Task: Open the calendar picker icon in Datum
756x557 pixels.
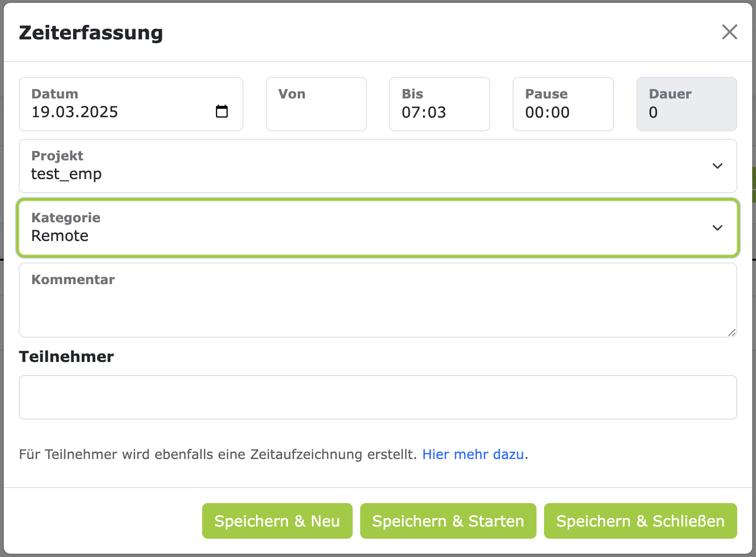Action: pos(222,112)
